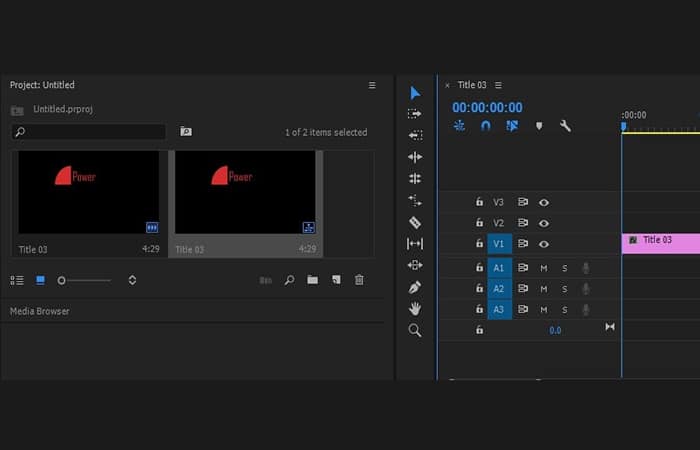Solo audio track A2
Screen dimensions: 700x450
coord(564,289)
